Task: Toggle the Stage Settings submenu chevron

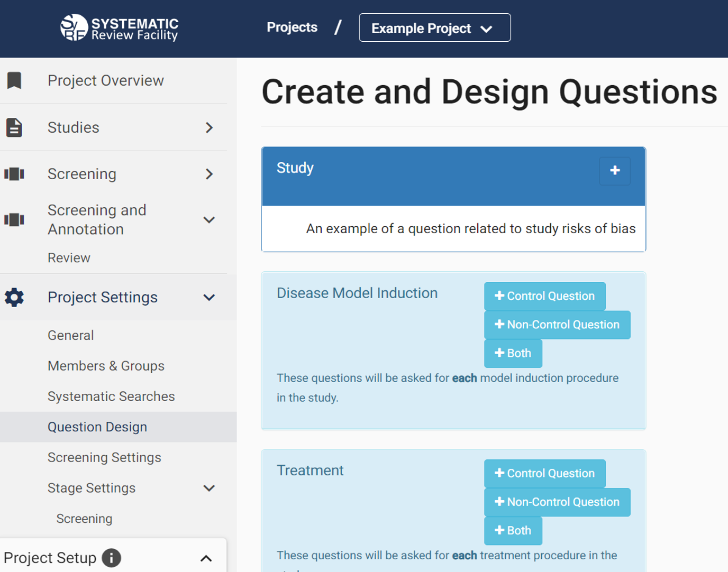Action: 209,488
